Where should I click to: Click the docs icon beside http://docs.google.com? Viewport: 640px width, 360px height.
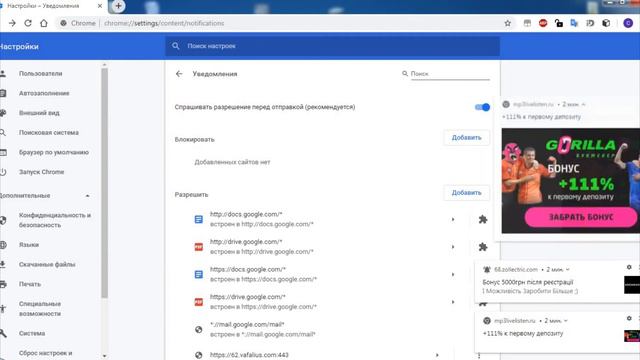(x=198, y=220)
